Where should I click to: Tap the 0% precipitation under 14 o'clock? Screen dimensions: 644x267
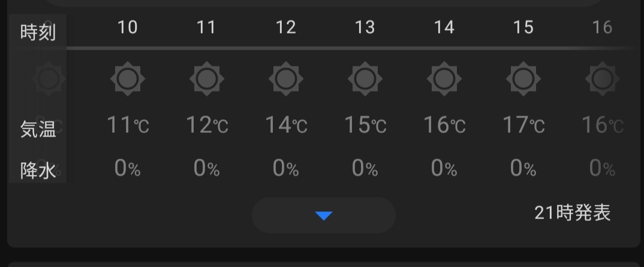(444, 169)
